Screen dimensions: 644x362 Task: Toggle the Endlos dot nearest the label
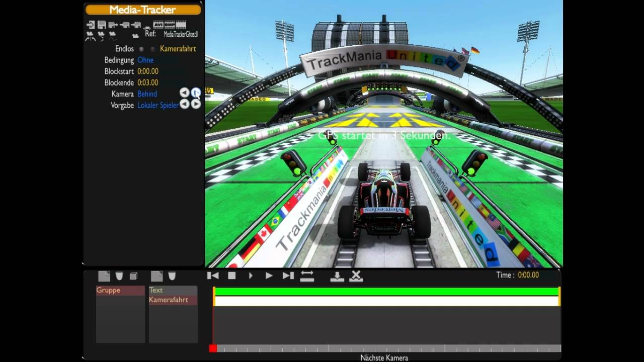pyautogui.click(x=141, y=49)
